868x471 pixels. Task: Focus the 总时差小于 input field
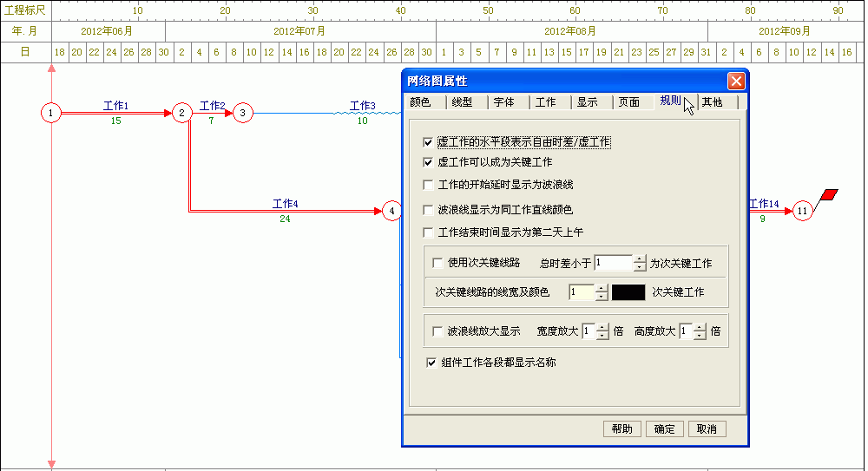coord(614,263)
